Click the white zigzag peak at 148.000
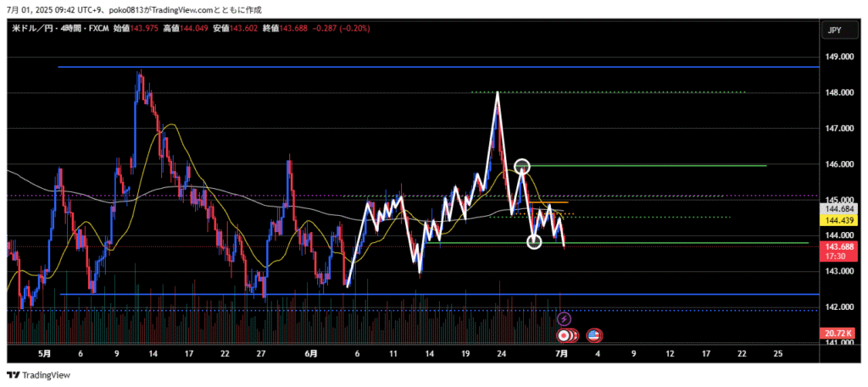The height and width of the screenshot is (387, 868). pos(497,92)
